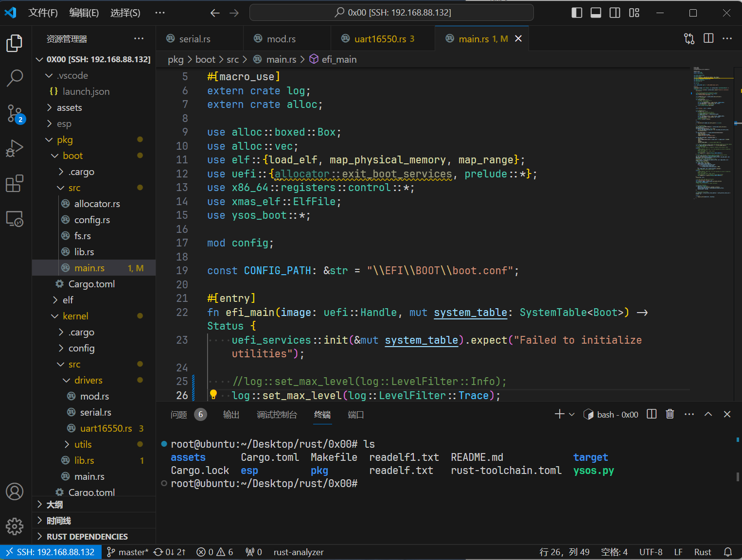Image resolution: width=742 pixels, height=560 pixels.
Task: Toggle the primary side bar layout icon
Action: pyautogui.click(x=577, y=13)
